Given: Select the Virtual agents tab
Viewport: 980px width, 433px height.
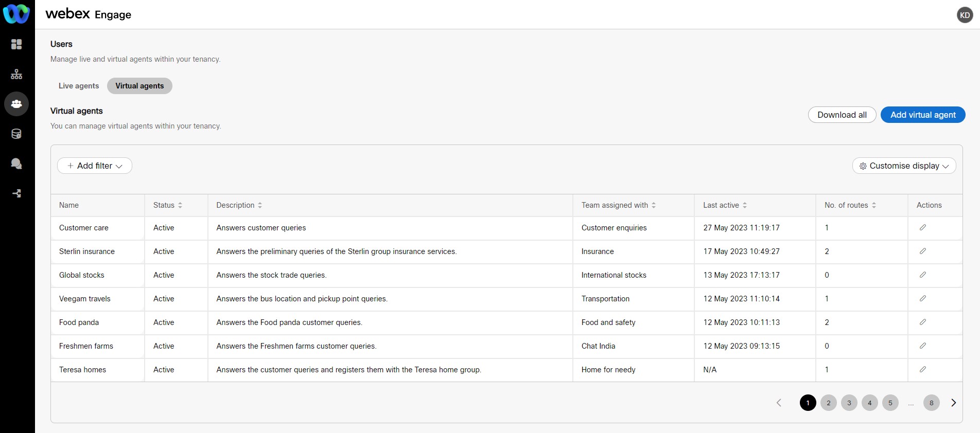Looking at the screenshot, I should click(139, 86).
